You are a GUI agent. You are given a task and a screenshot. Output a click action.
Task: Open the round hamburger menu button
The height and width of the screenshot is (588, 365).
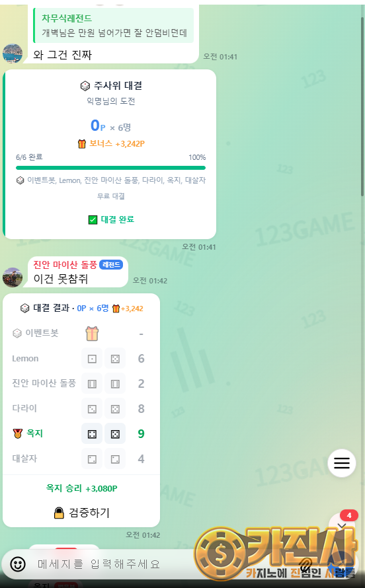click(342, 463)
